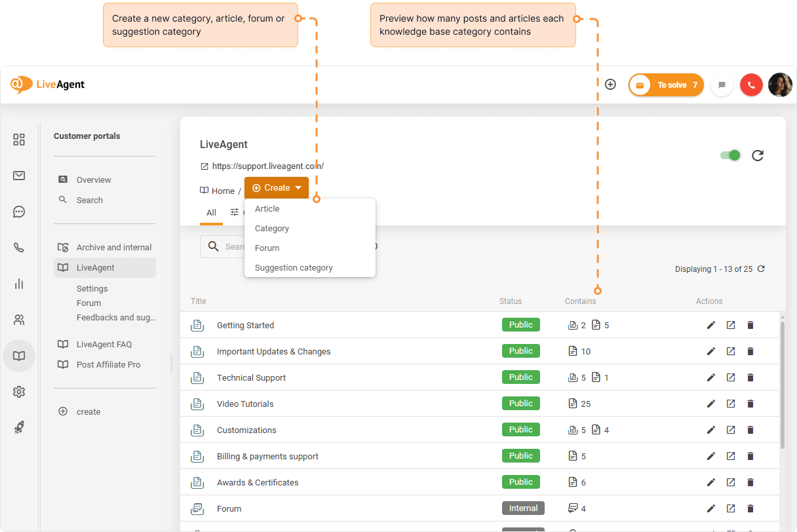This screenshot has height=532, width=797.
Task: Open the support.liveagent.com link
Action: pos(267,166)
